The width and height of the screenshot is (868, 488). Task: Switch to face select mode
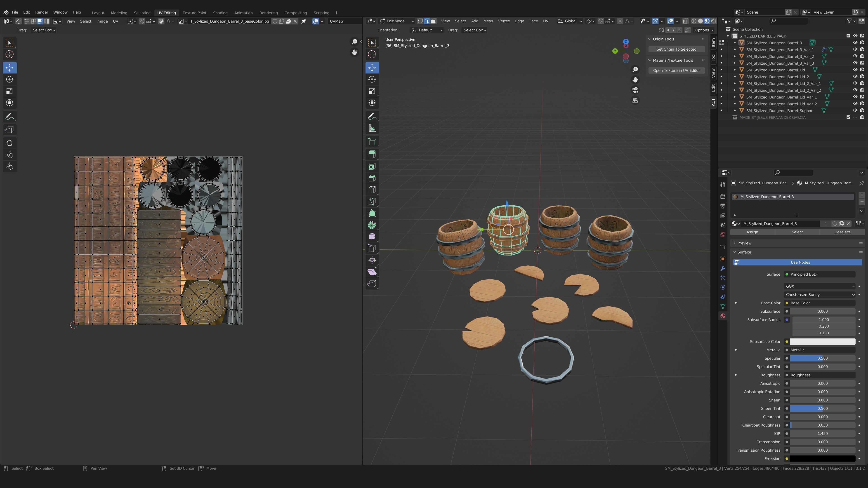[x=434, y=21]
